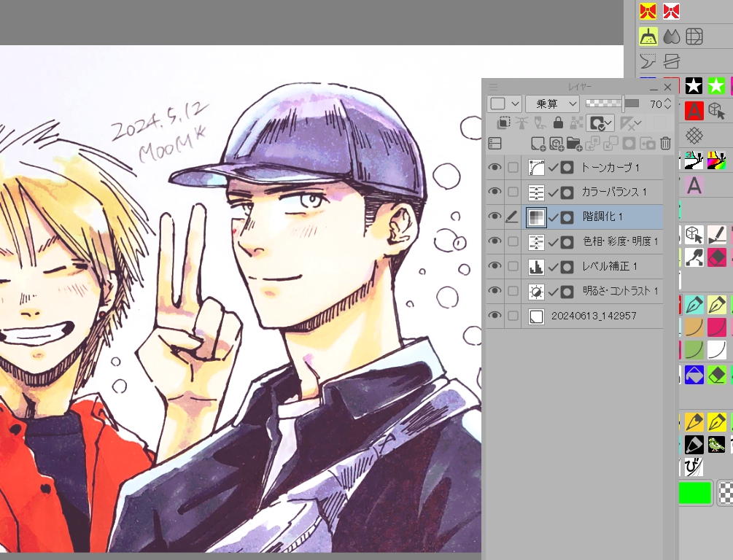Click the red square 'A' icon

coord(694,111)
